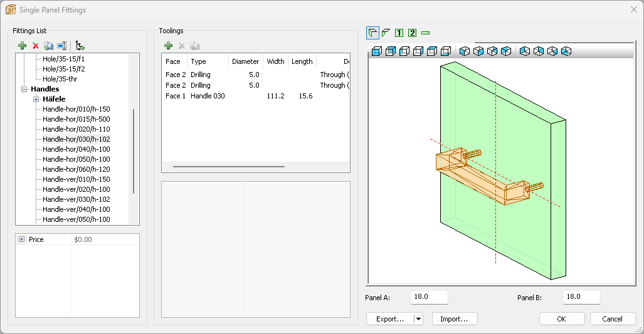Click the OK button
Image resolution: width=644 pixels, height=334 pixels.
(561, 319)
